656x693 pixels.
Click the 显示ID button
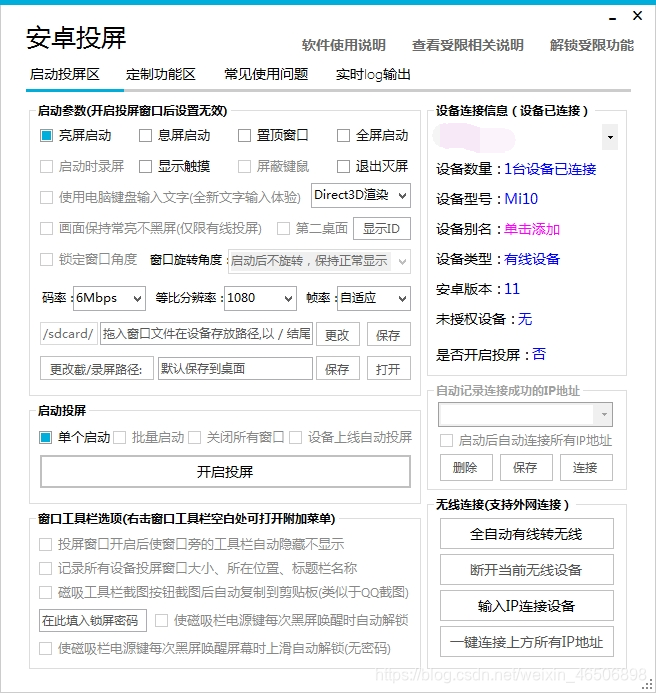pos(382,228)
